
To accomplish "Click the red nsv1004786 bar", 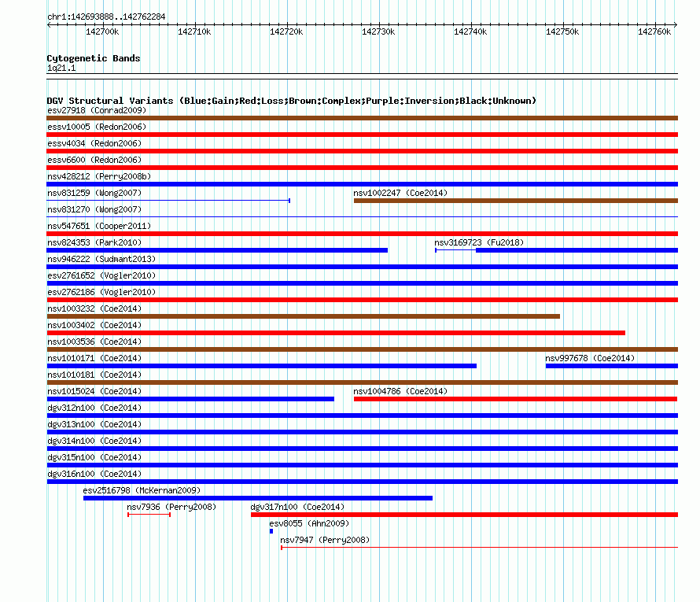I will click(516, 399).
